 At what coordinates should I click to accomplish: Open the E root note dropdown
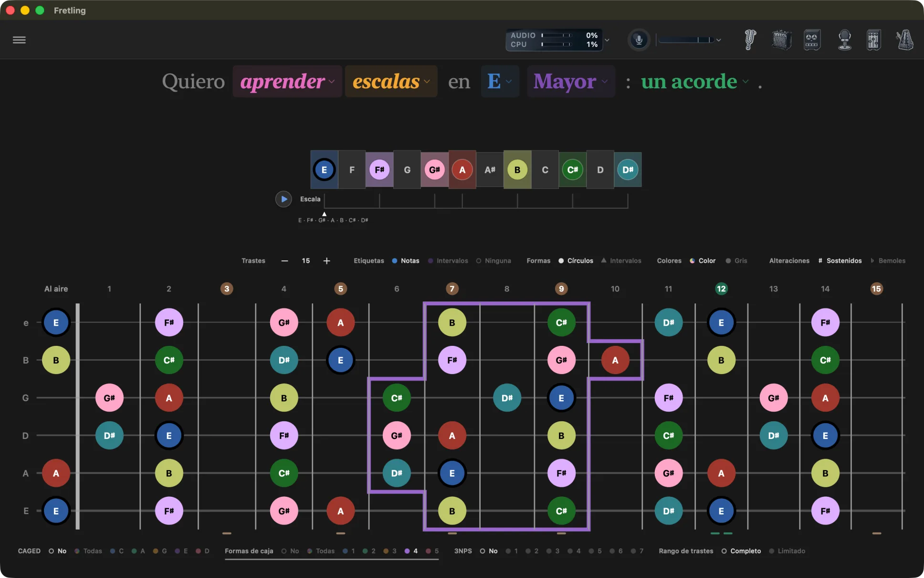pyautogui.click(x=500, y=82)
